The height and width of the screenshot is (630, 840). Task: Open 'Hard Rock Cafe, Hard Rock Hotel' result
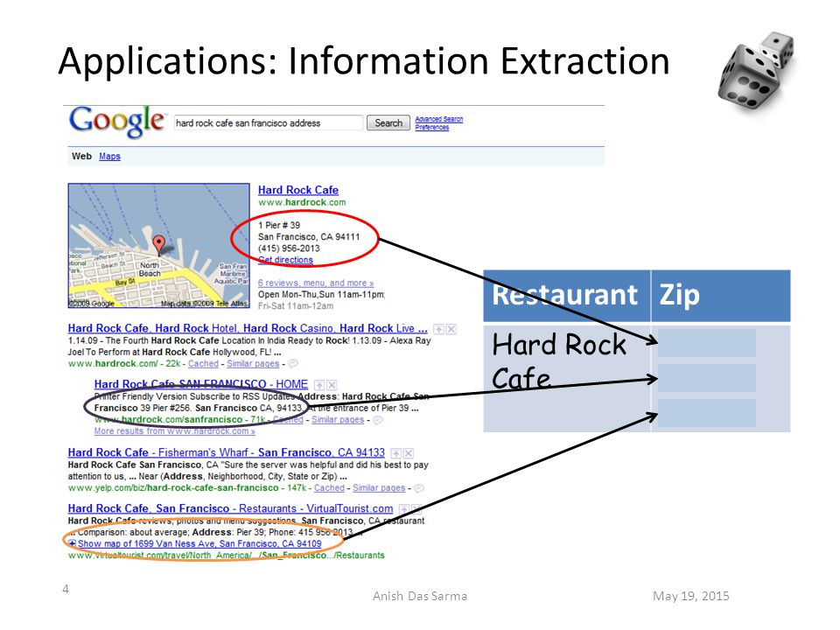248,328
